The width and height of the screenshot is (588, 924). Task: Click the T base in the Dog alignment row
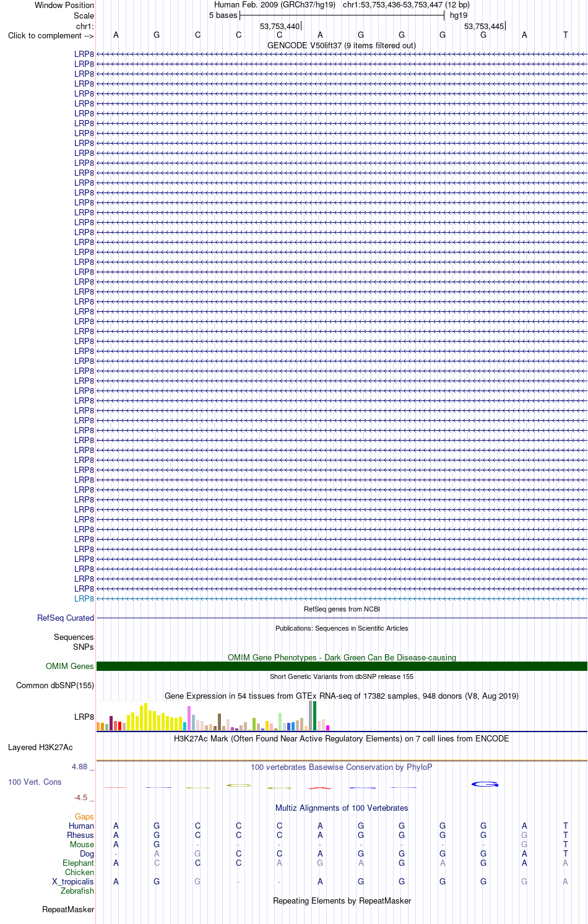click(565, 853)
